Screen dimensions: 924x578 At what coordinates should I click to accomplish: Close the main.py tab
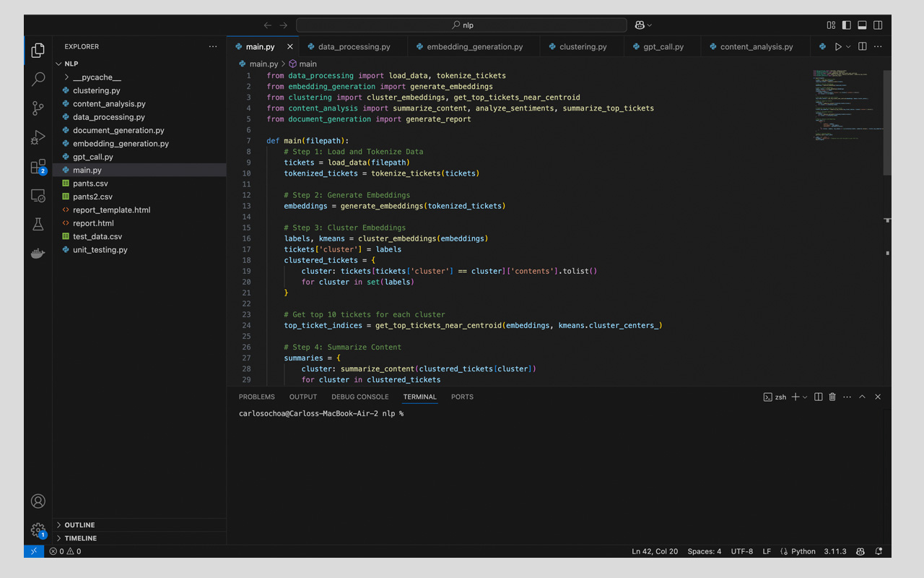[x=290, y=47]
